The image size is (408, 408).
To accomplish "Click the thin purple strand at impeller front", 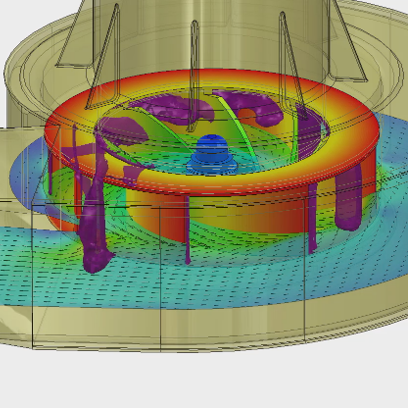I will point(187,230).
